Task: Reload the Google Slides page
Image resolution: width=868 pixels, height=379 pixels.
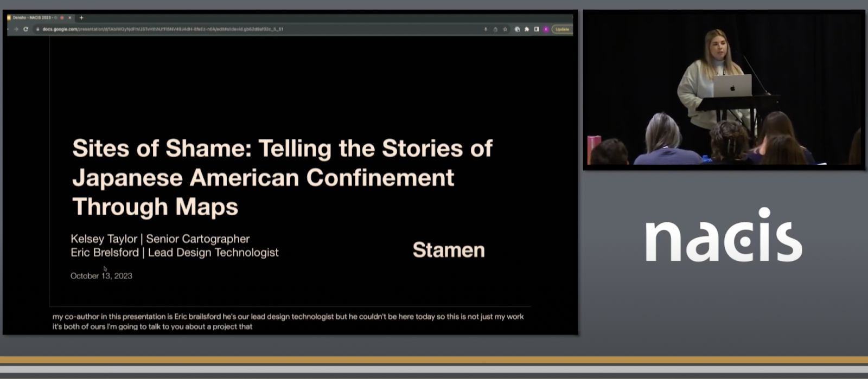Action: click(25, 29)
